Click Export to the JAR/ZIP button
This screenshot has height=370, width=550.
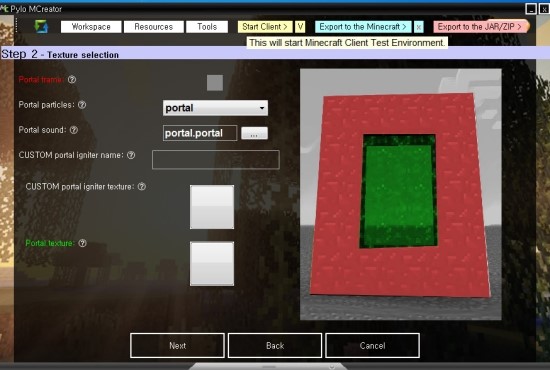(x=480, y=27)
